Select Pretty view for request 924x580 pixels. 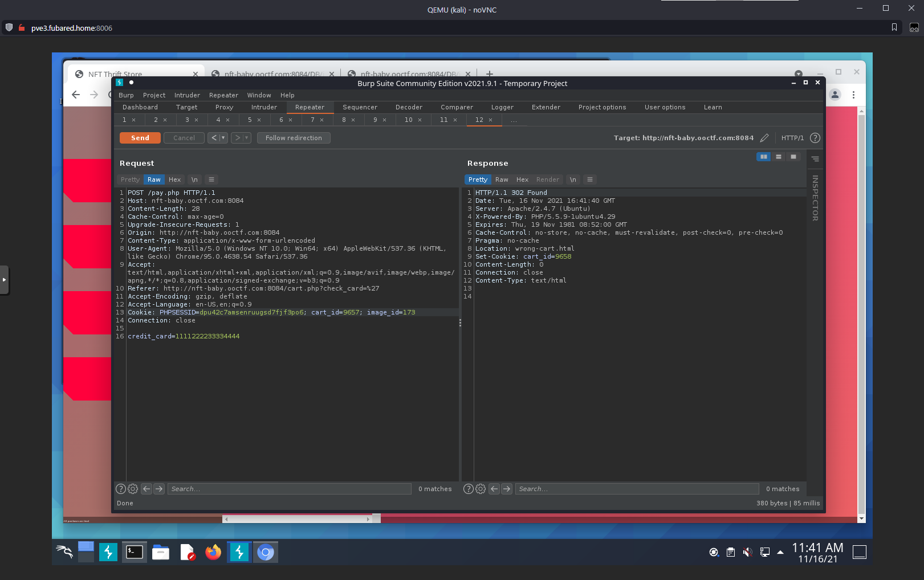130,179
